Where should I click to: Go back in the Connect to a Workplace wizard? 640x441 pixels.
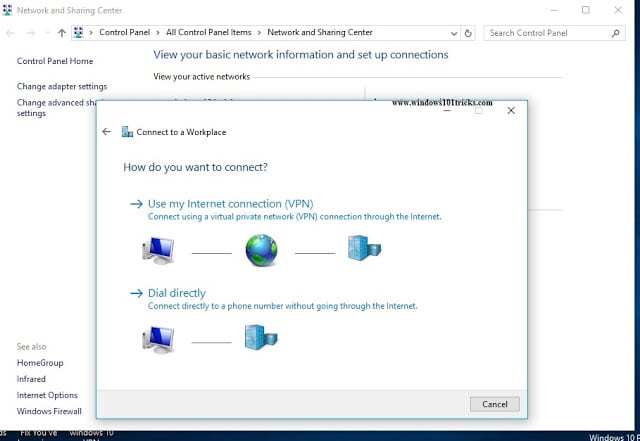(x=107, y=131)
